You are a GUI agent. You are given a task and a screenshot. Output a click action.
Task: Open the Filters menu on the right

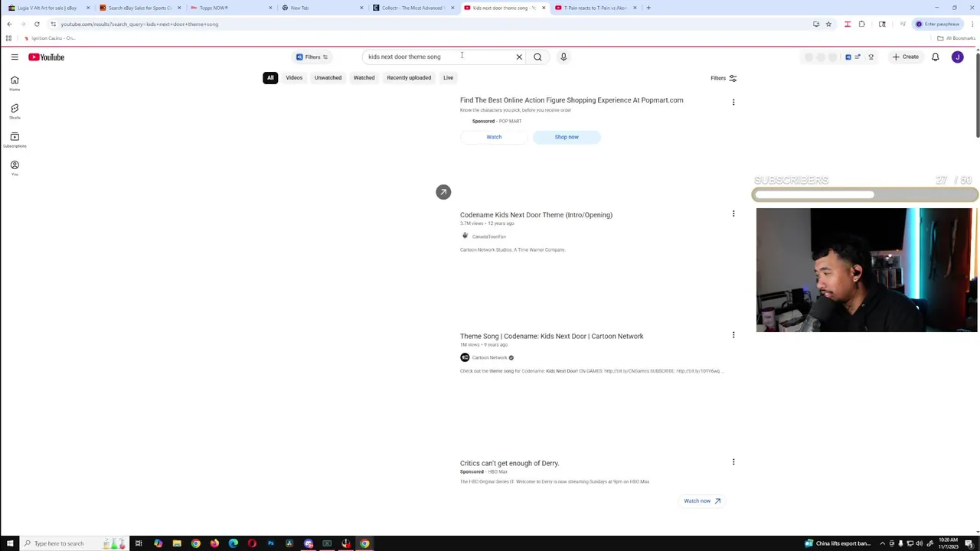[x=724, y=78]
